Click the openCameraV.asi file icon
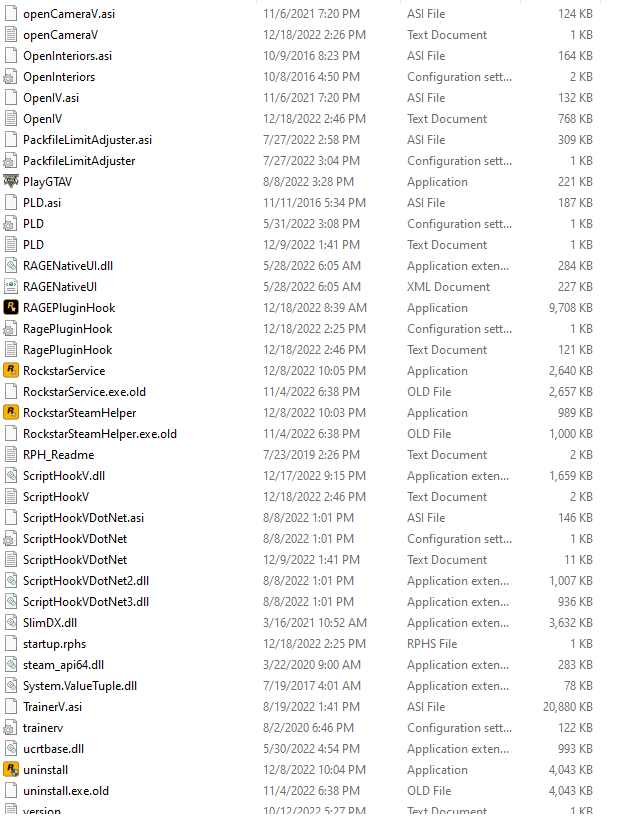 tap(10, 14)
